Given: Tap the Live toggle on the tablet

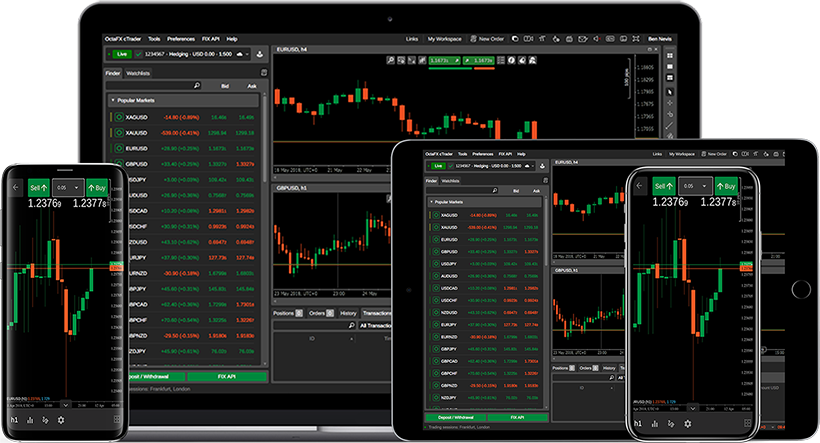Looking at the screenshot, I should tap(438, 166).
